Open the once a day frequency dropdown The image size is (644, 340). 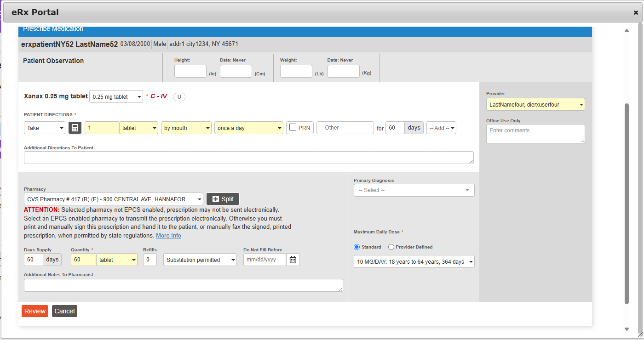248,127
